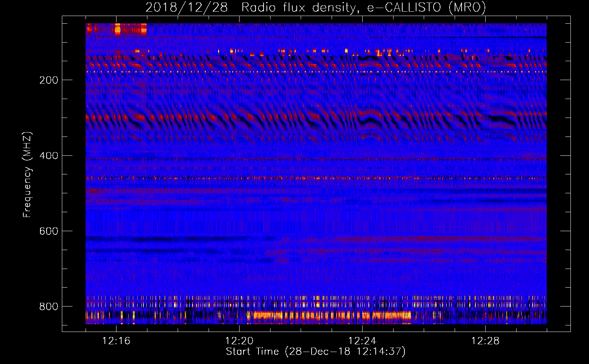Click the 'Frequency (MHZ)' axis label
589x364 pixels.
(x=27, y=175)
